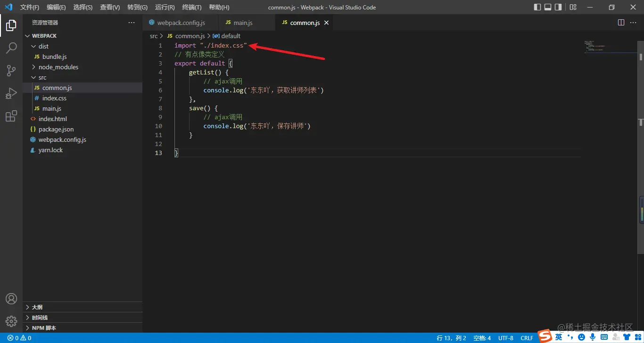This screenshot has height=343, width=644.
Task: Open problems errors and warnings indicator
Action: pyautogui.click(x=19, y=338)
